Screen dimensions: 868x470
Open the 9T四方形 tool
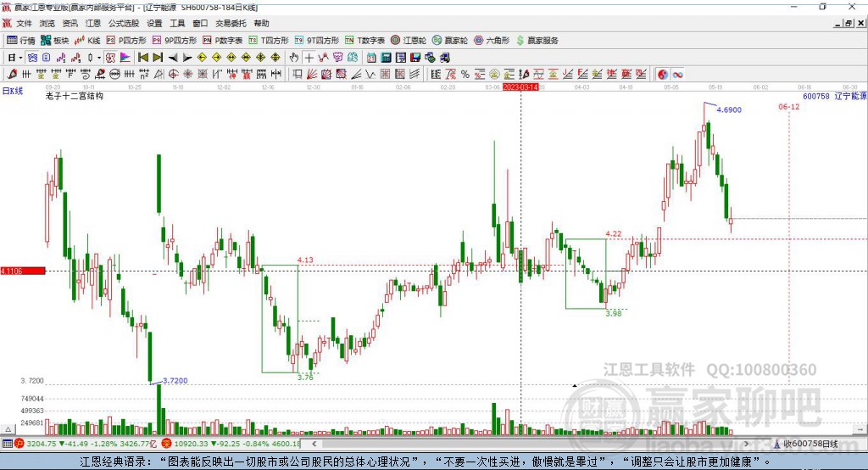317,41
